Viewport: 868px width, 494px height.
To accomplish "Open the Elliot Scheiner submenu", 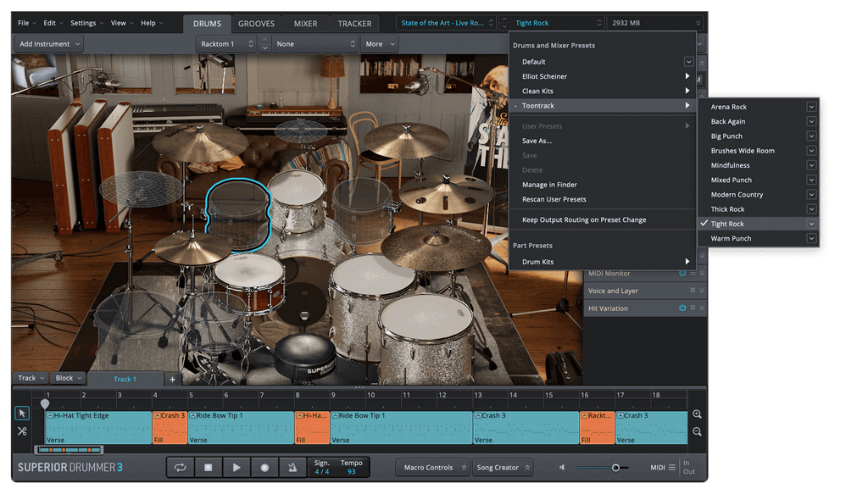I will pos(603,76).
